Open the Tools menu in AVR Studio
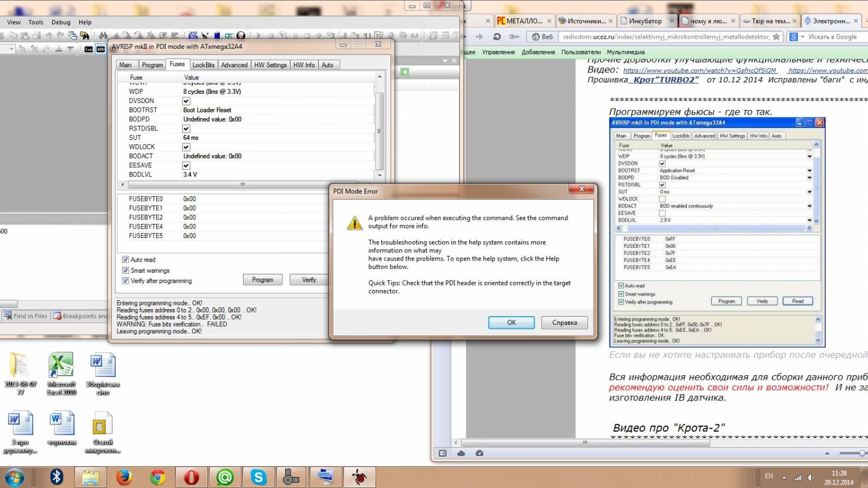Screen dimensions: 868x488 36,22
